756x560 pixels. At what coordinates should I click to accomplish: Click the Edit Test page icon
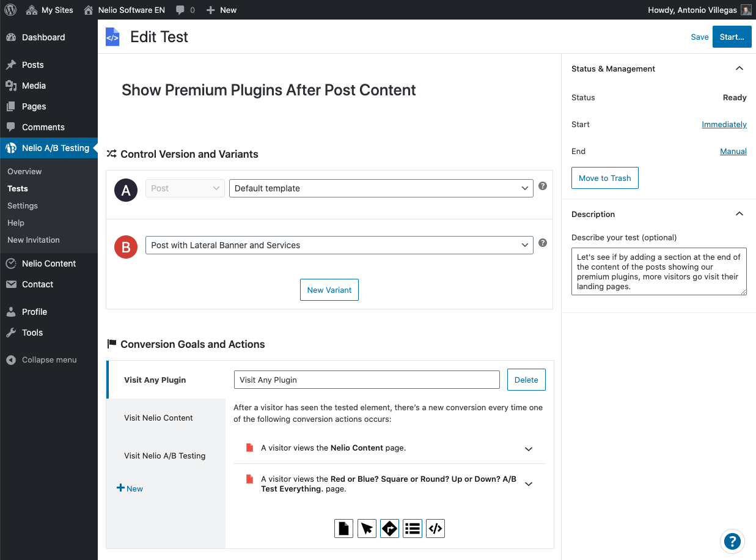coord(112,37)
